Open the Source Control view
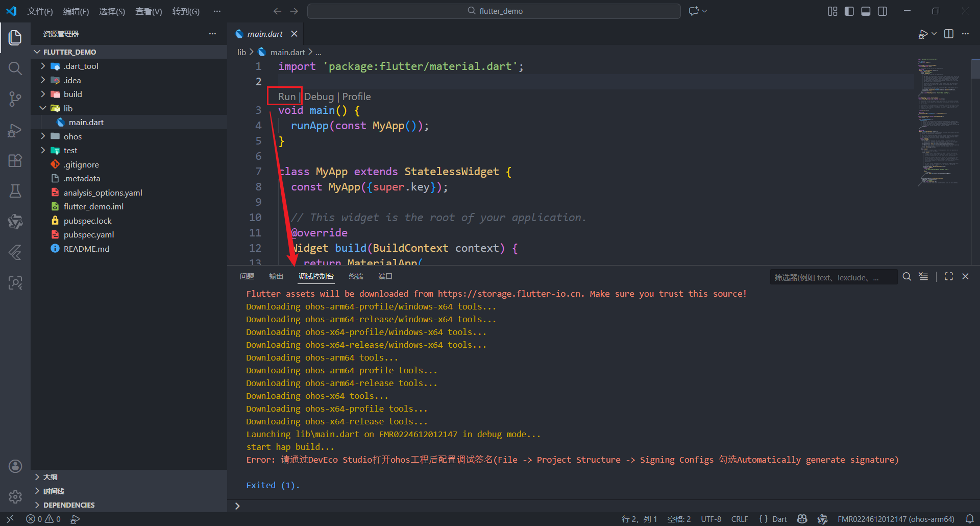 click(x=15, y=99)
